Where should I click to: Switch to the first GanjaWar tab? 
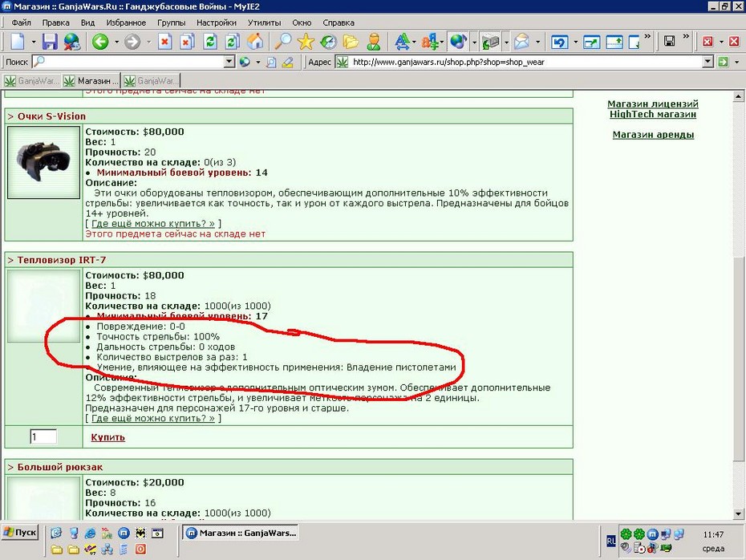pos(31,81)
